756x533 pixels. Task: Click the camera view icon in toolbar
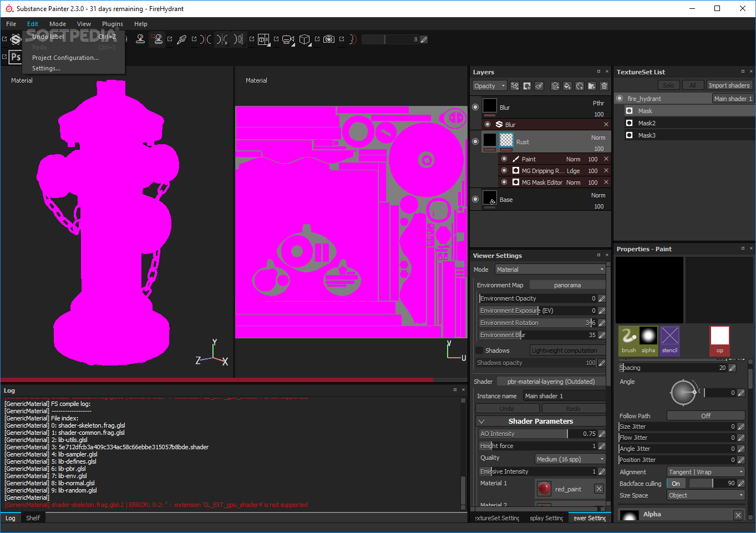click(x=288, y=39)
